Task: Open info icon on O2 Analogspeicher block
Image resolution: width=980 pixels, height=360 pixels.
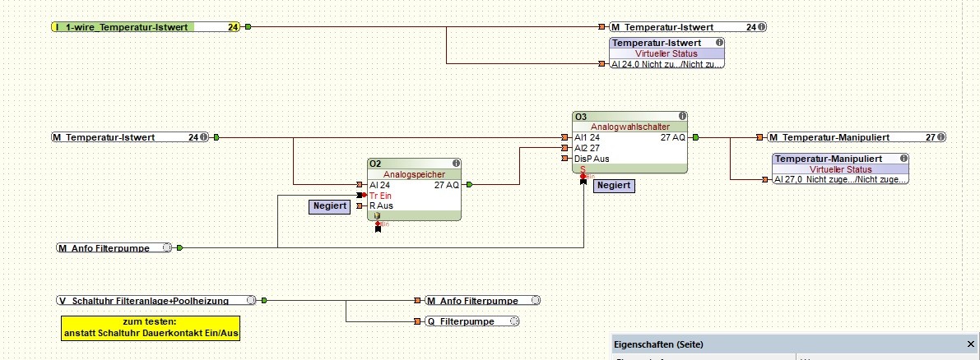Action: [x=456, y=164]
